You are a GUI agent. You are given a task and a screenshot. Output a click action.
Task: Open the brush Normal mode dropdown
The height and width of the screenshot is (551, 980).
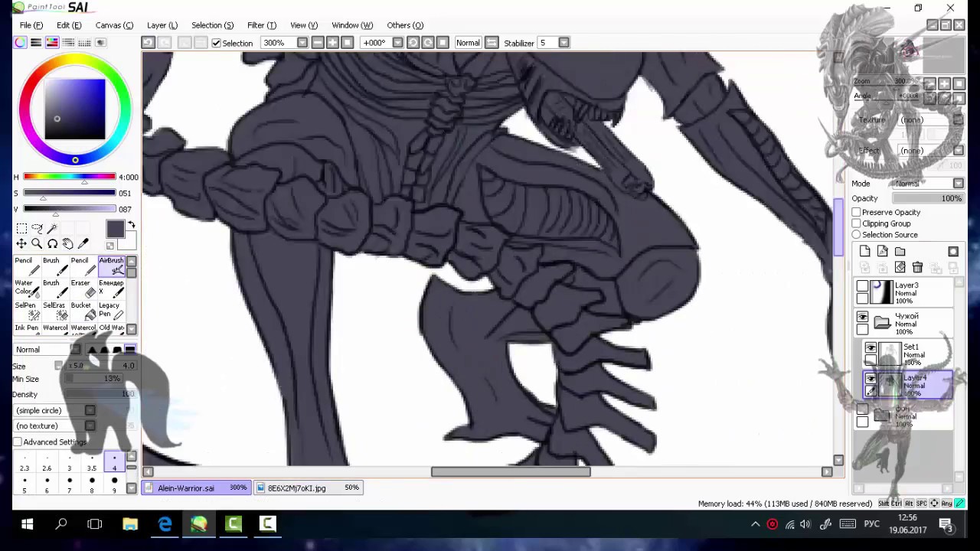75,350
